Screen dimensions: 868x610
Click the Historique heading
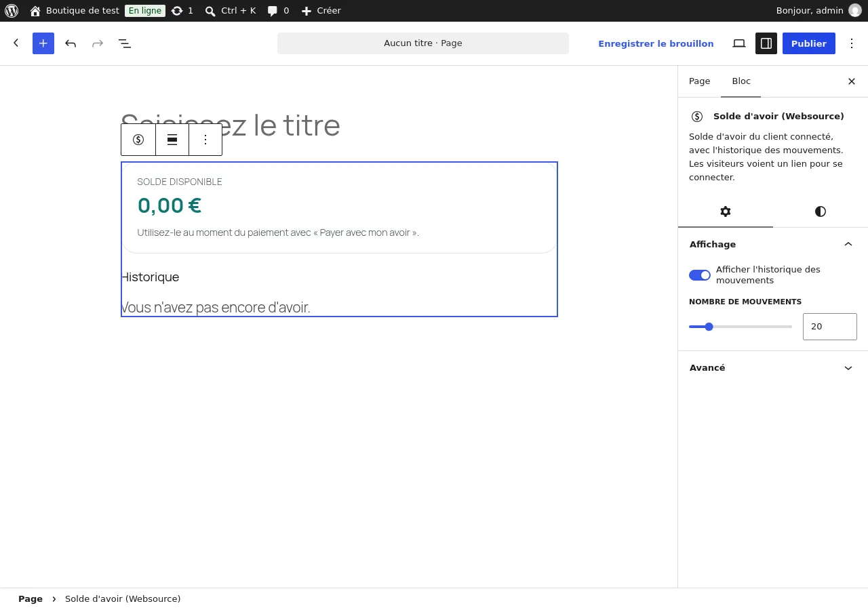(x=150, y=277)
